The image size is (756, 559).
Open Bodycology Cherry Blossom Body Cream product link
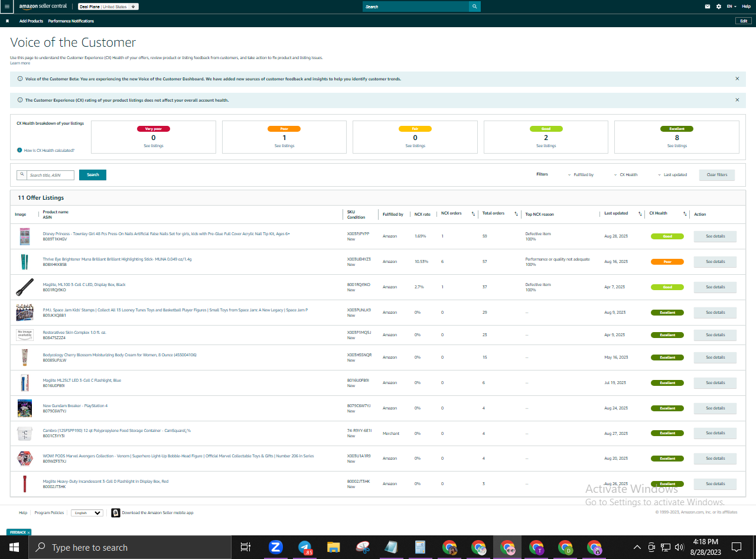click(119, 355)
